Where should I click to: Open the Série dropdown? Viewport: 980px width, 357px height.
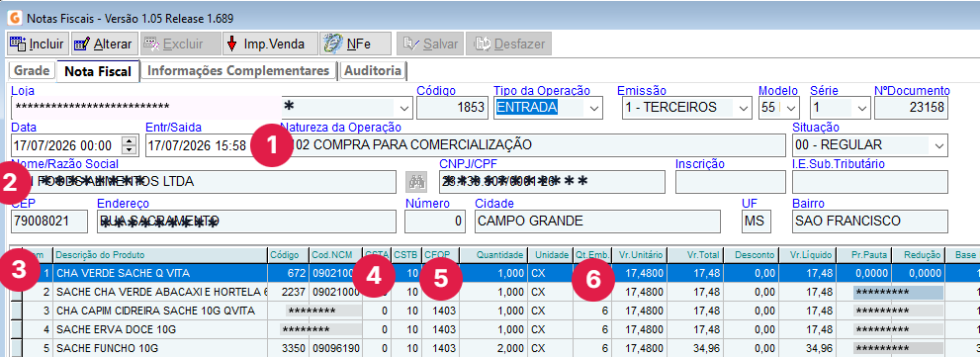pyautogui.click(x=862, y=108)
